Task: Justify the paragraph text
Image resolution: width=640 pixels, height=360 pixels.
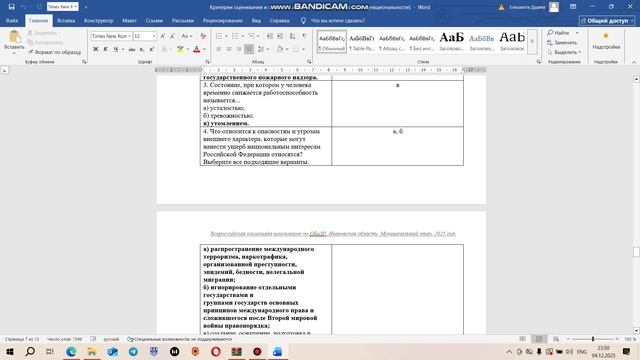Action: click(x=249, y=49)
